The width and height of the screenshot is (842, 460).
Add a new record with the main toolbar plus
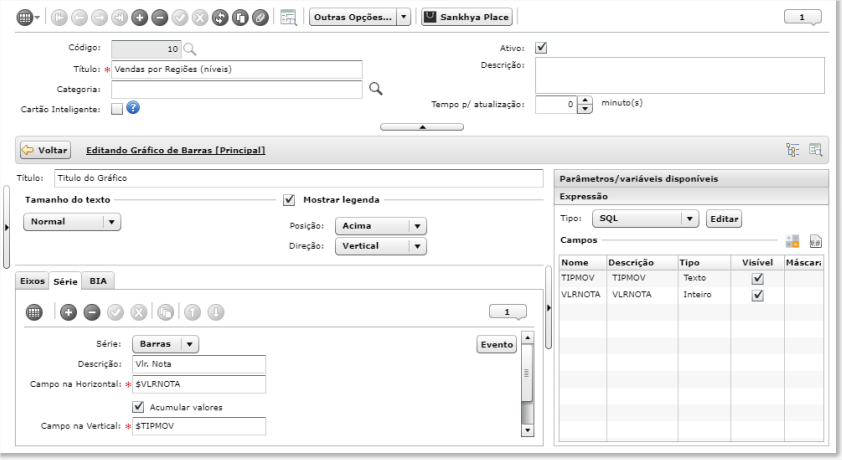[x=140, y=18]
